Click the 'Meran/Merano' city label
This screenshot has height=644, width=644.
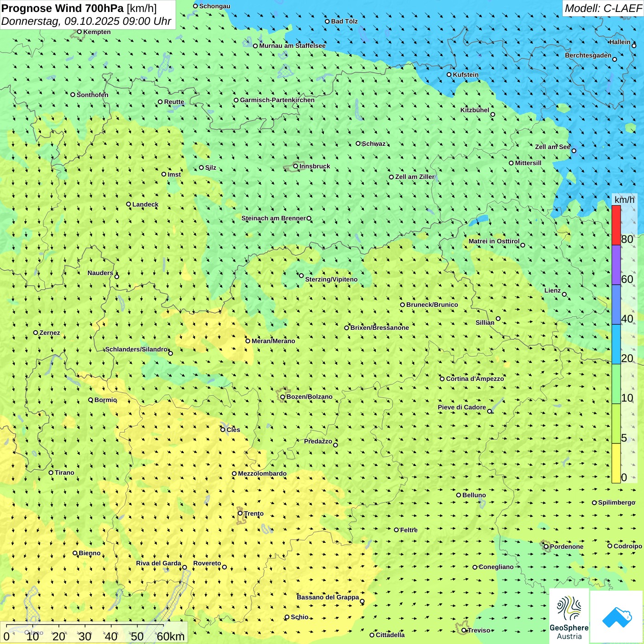tap(273, 341)
